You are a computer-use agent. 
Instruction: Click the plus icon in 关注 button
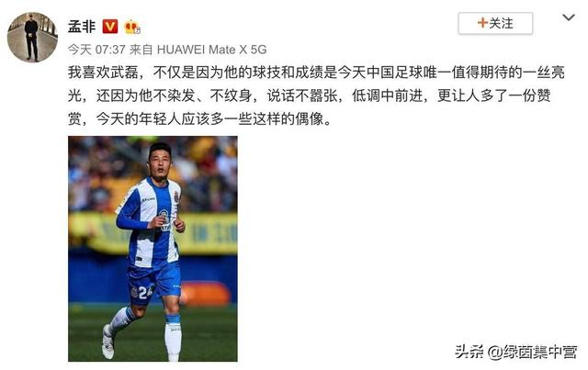pyautogui.click(x=482, y=23)
